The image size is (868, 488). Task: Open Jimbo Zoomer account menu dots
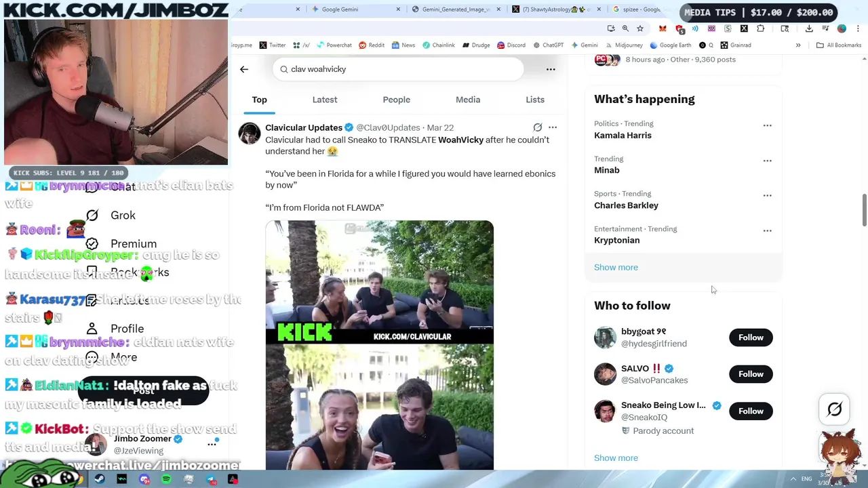212,444
